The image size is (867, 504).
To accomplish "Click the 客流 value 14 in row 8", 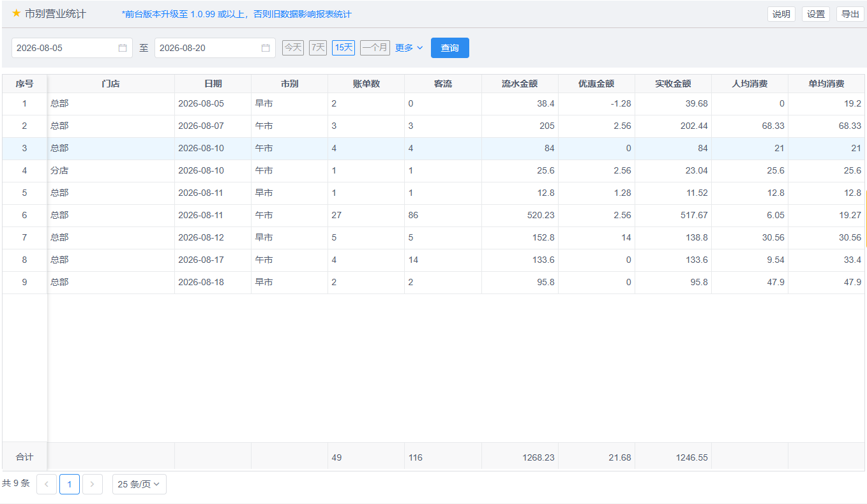I will 413,260.
